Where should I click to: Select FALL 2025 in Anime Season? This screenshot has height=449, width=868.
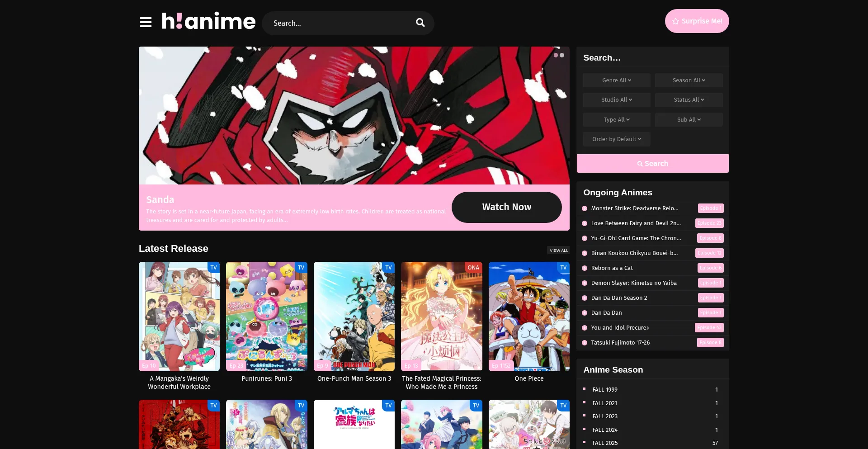coord(605,443)
